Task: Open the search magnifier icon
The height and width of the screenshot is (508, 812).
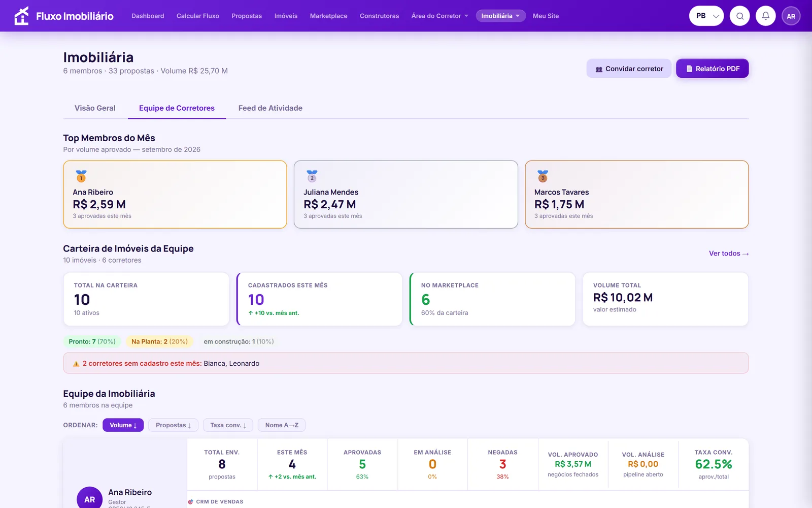Action: click(x=740, y=16)
